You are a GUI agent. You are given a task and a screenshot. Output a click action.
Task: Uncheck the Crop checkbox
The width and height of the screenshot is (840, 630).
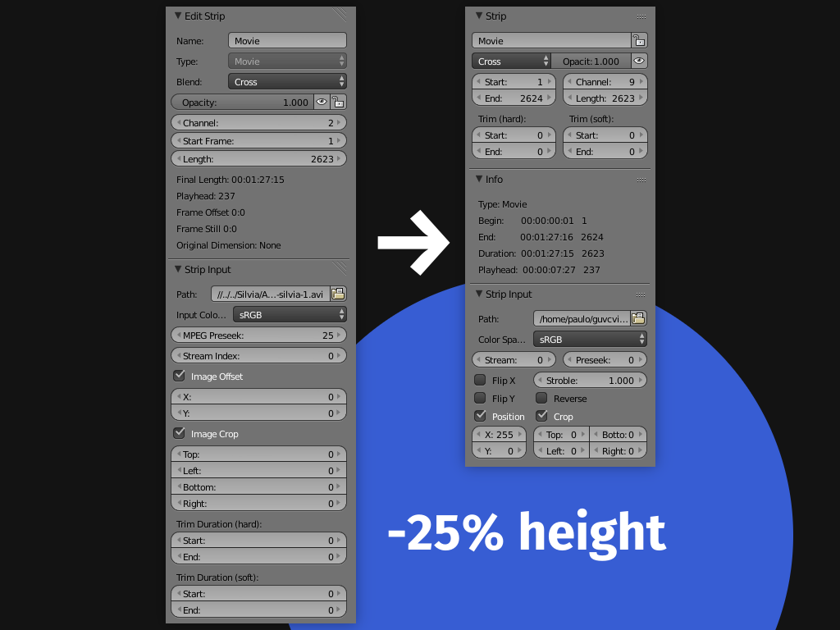coord(541,416)
